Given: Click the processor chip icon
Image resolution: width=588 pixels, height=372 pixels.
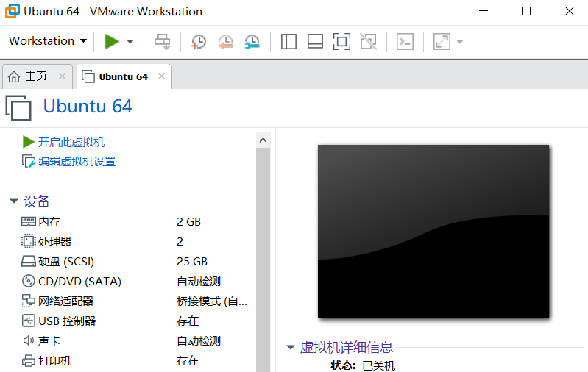Looking at the screenshot, I should pyautogui.click(x=29, y=241).
